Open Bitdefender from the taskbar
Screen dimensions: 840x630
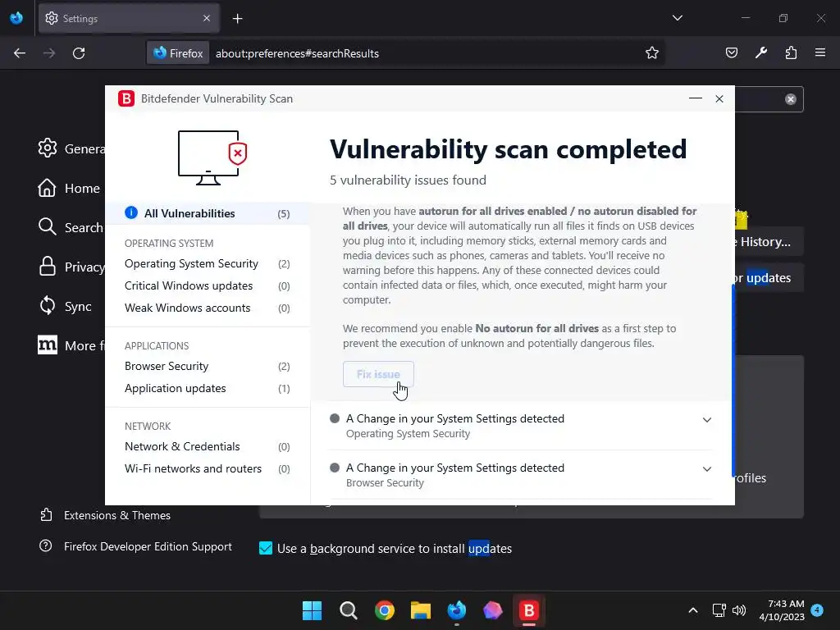(x=529, y=610)
